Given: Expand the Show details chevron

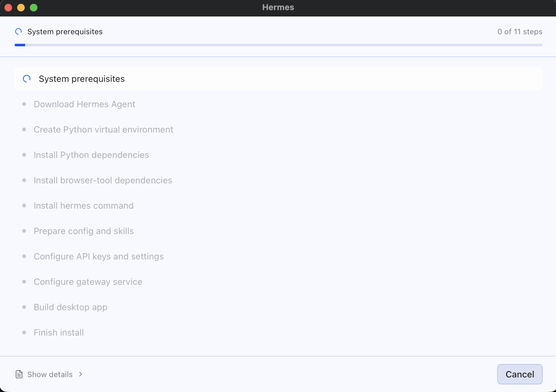Looking at the screenshot, I should (x=81, y=374).
